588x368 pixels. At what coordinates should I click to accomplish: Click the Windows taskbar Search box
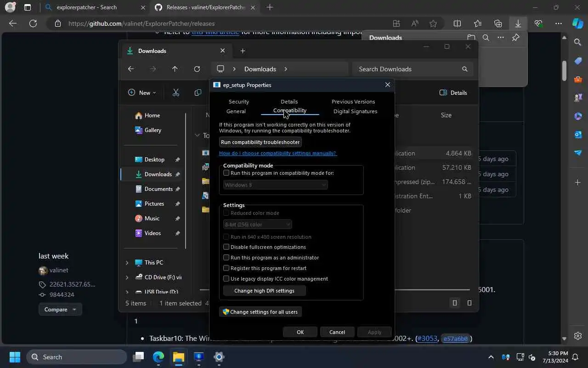tap(76, 357)
